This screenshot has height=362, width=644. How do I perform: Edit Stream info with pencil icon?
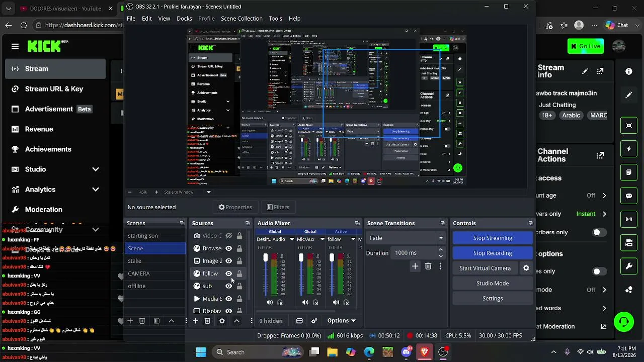[x=585, y=71]
